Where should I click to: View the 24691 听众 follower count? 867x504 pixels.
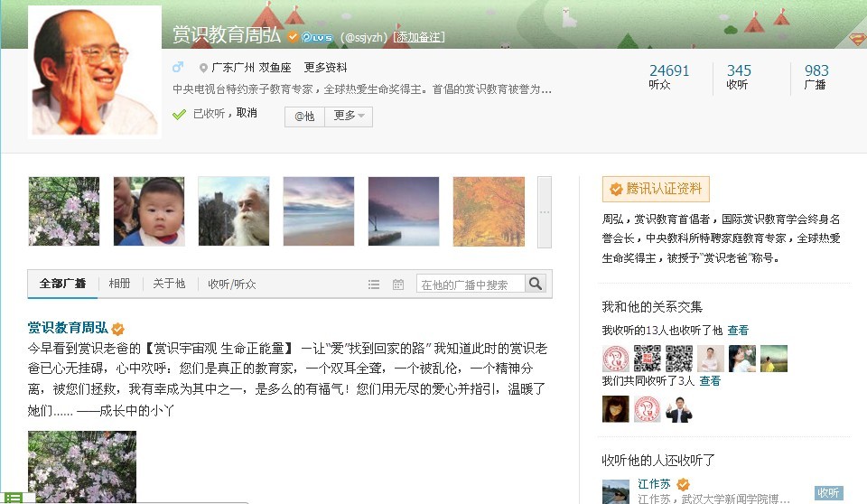(669, 77)
